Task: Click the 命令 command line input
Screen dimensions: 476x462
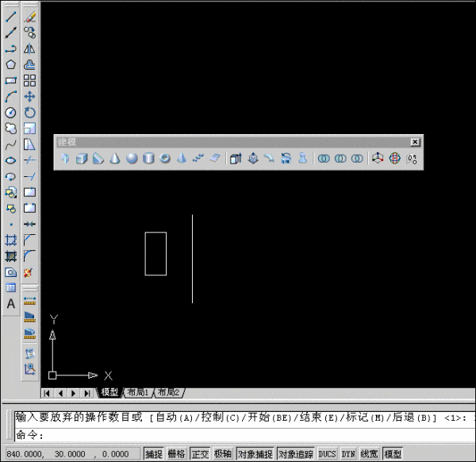Action: pos(238,434)
